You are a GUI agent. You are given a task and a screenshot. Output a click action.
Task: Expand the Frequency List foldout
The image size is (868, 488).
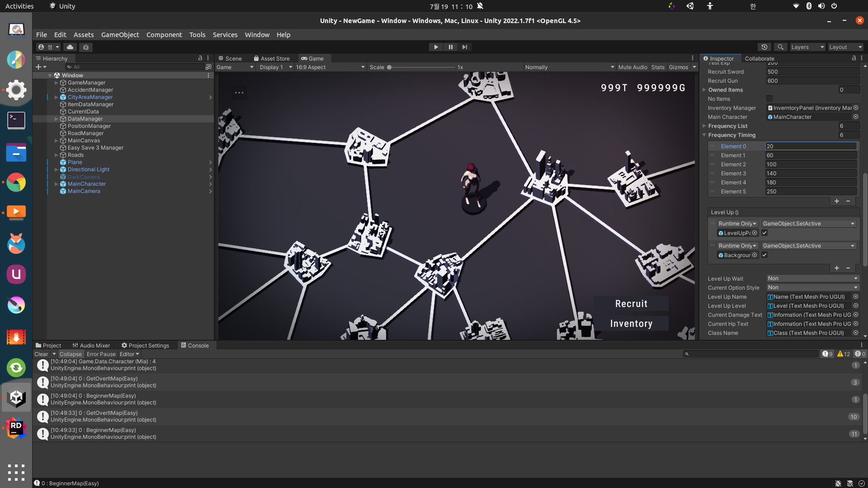click(x=704, y=126)
